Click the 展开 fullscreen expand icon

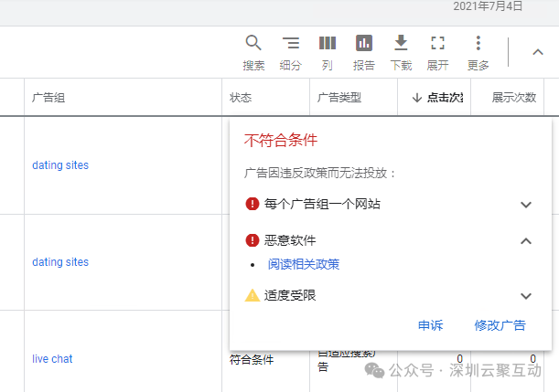[x=437, y=43]
